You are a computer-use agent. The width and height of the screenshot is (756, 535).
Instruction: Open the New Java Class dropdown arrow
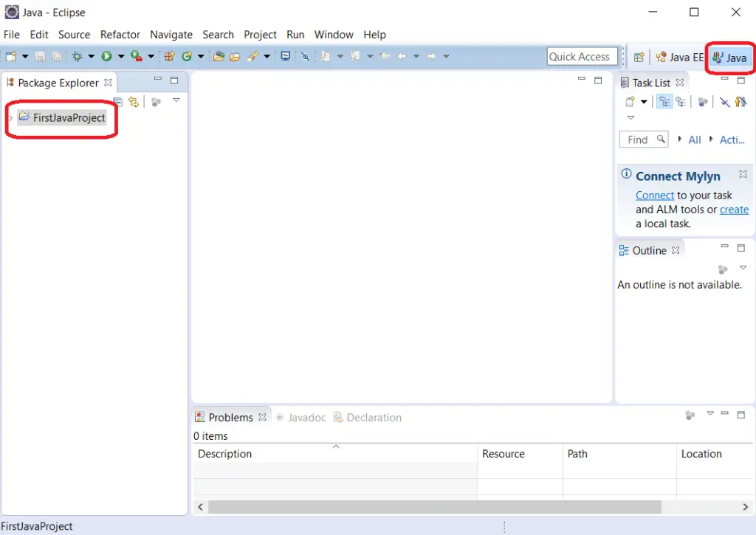[201, 56]
